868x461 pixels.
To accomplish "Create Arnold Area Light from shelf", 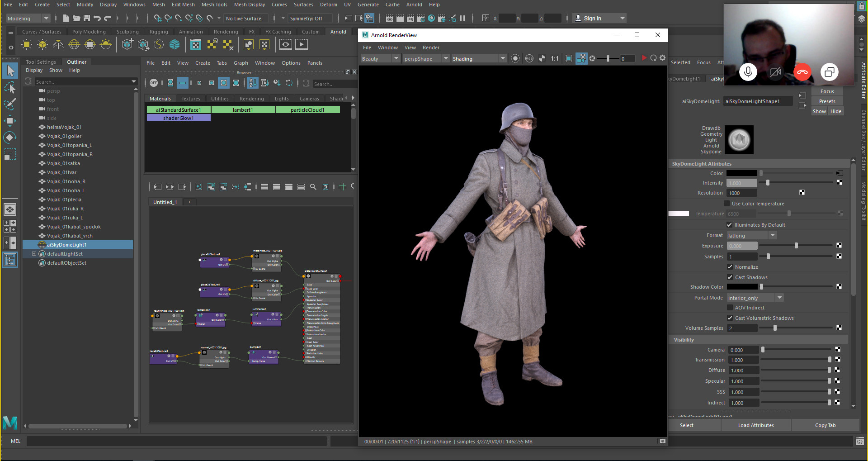I will click(27, 44).
